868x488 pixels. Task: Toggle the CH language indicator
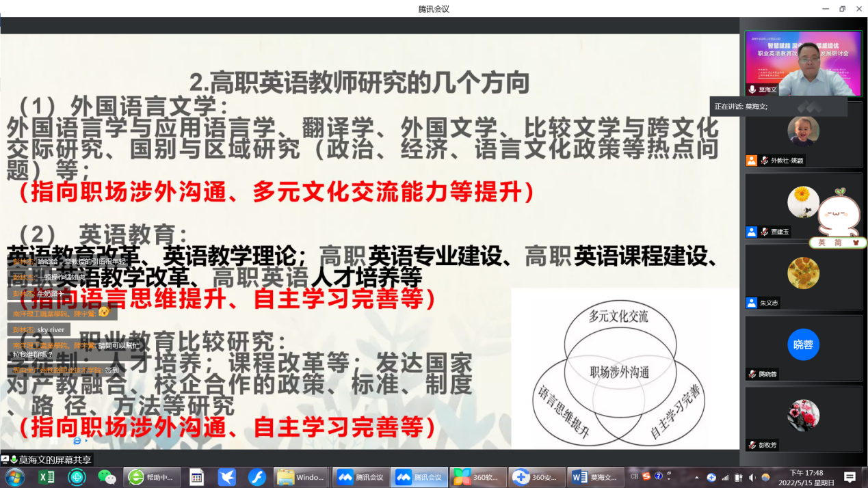634,476
